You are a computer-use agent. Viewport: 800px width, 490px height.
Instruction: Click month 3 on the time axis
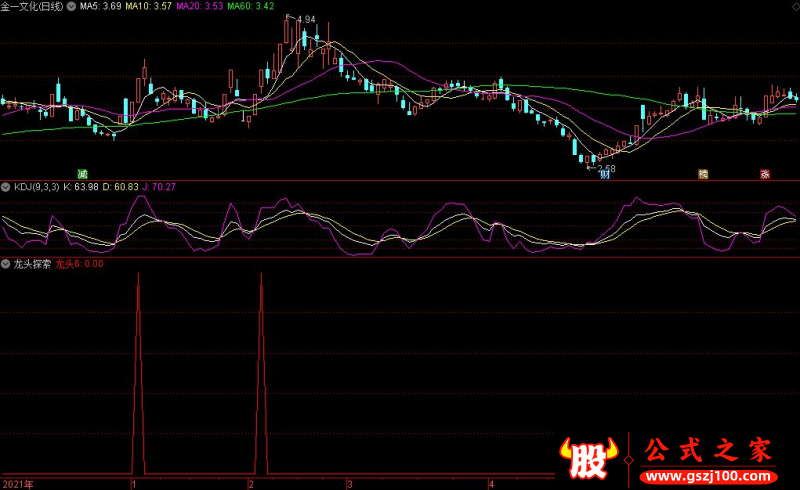[x=349, y=484]
